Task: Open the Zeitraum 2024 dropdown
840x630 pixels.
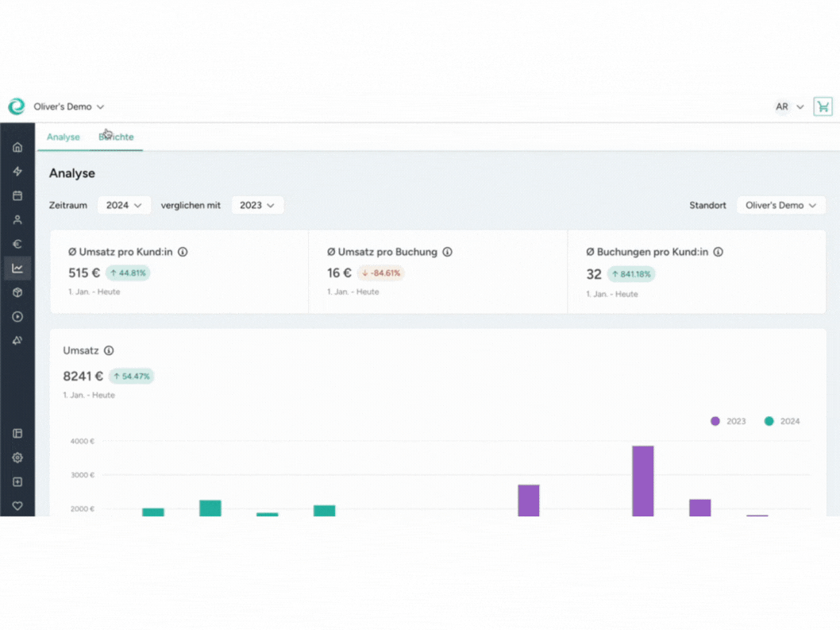Action: 124,205
